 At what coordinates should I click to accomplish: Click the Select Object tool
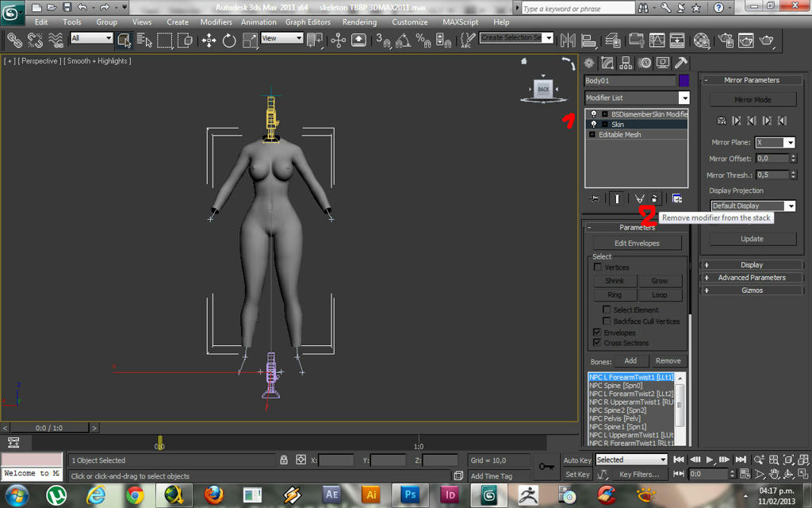[x=124, y=40]
